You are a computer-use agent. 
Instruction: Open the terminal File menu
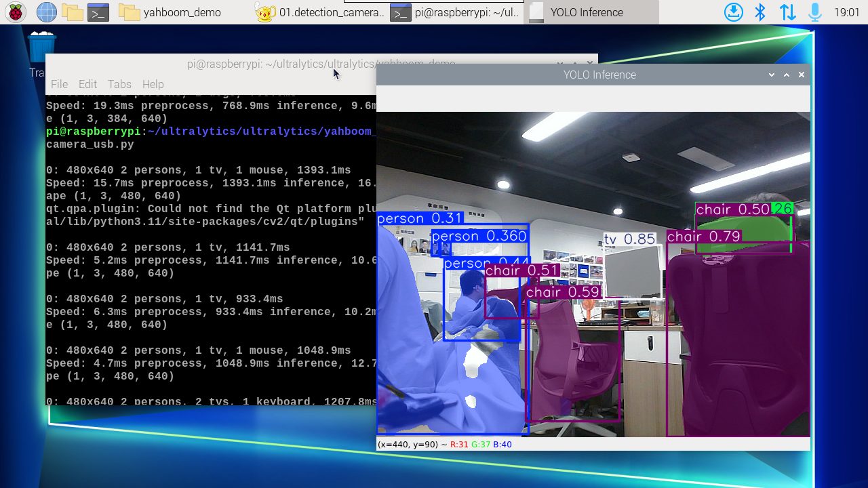point(59,84)
